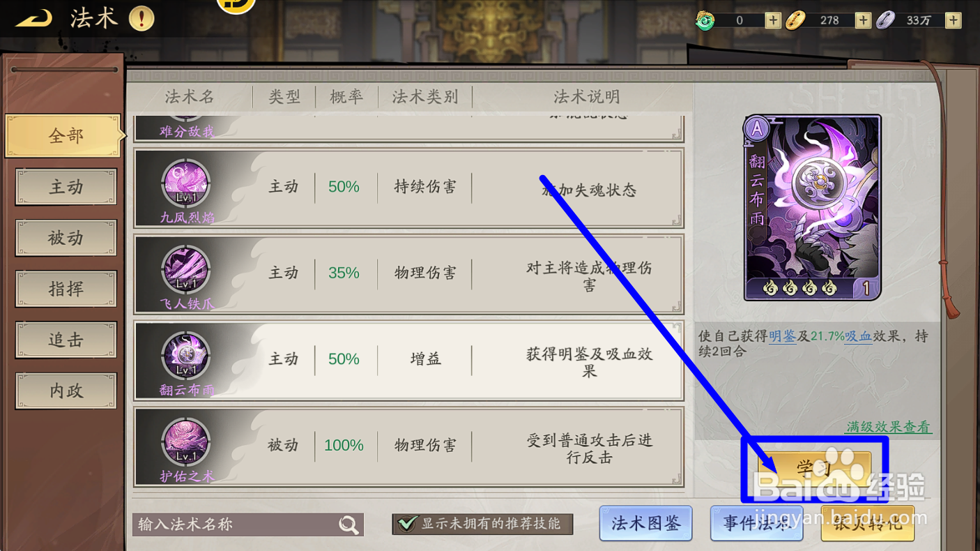The image size is (980, 551).
Task: Tap the 九凤烈焰 skill icon
Action: pyautogui.click(x=186, y=184)
